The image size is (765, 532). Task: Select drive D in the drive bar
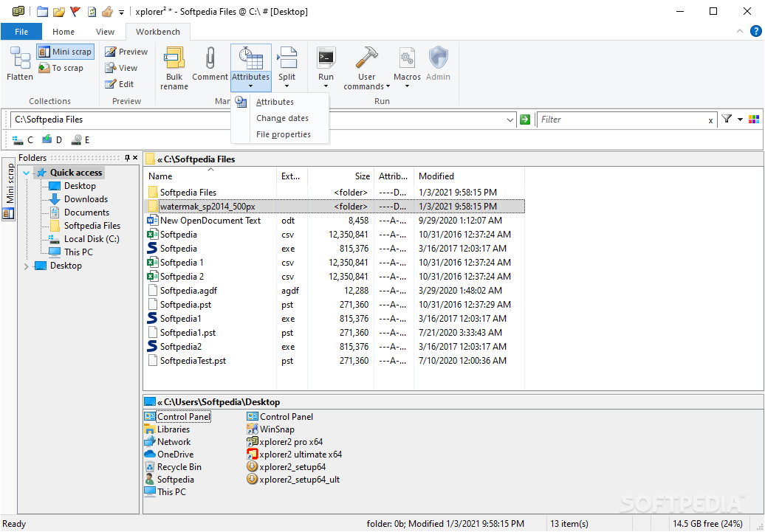[x=52, y=140]
